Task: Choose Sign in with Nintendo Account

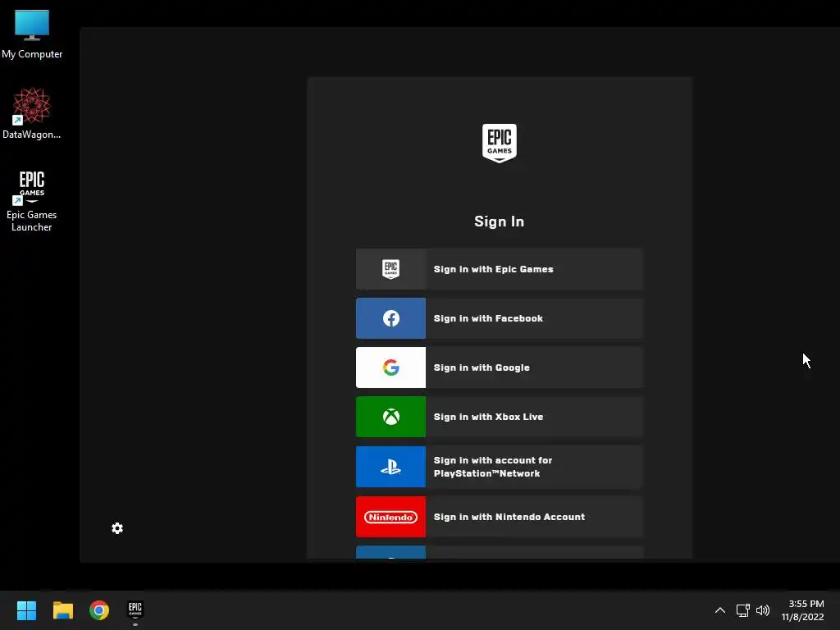Action: [500, 517]
